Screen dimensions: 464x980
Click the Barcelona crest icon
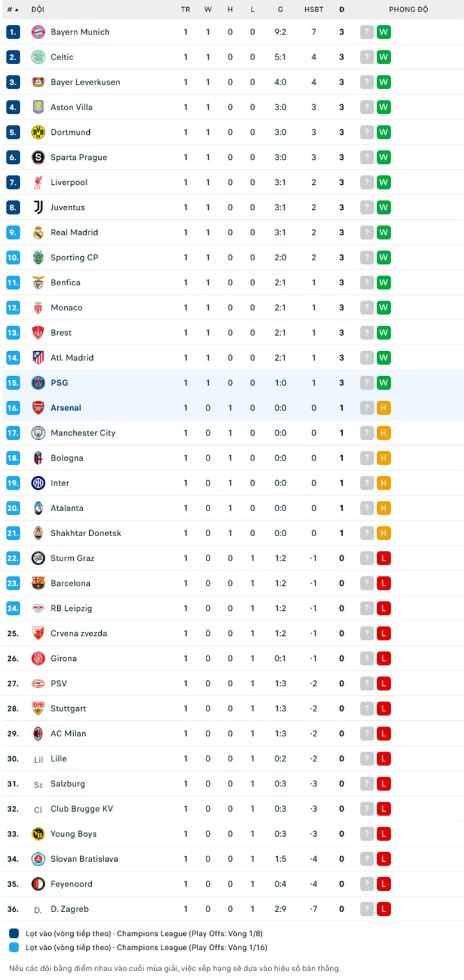point(38,583)
